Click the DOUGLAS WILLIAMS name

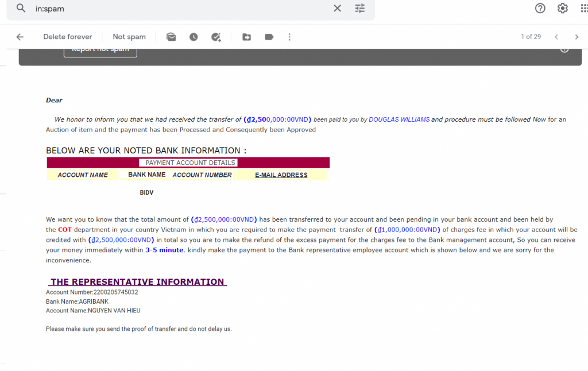(x=399, y=119)
